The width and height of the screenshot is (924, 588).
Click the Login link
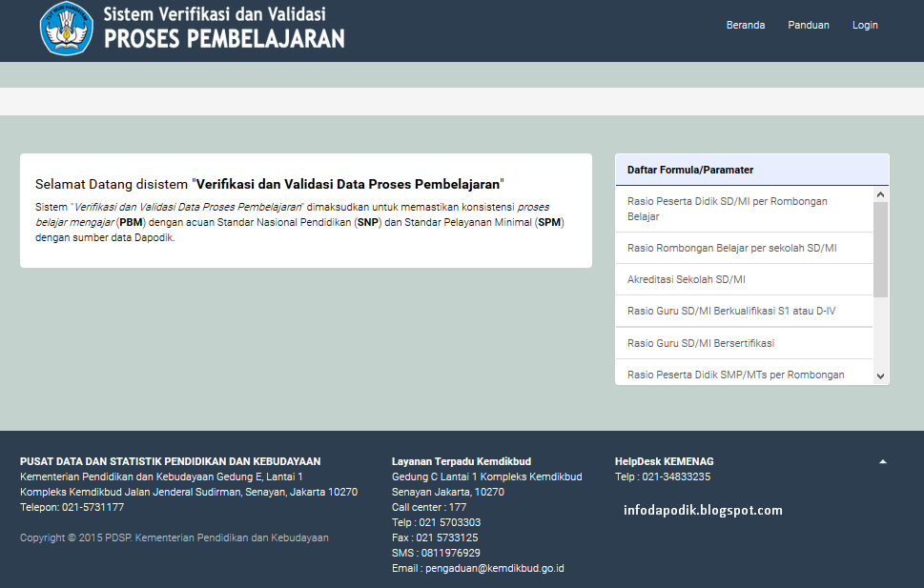864,25
